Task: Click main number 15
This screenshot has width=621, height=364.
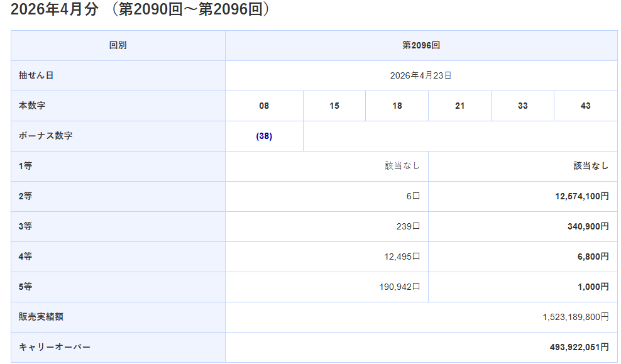Action: pos(334,106)
